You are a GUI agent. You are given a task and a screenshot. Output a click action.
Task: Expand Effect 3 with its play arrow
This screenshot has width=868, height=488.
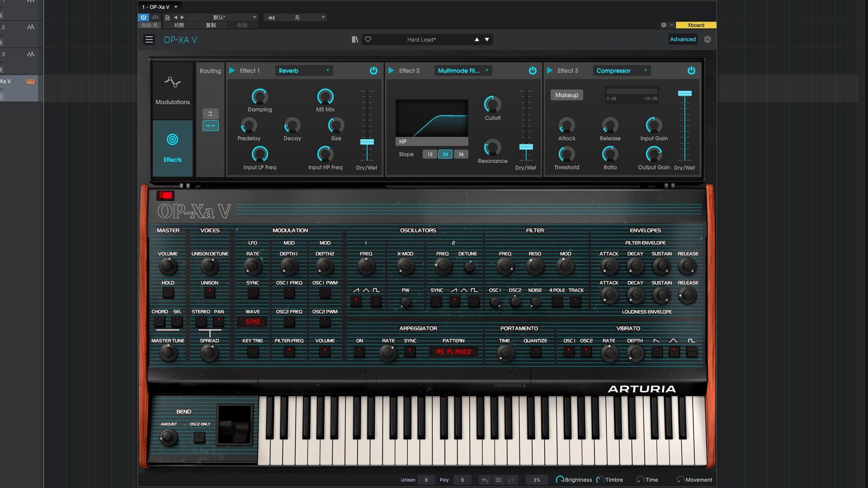pos(550,70)
